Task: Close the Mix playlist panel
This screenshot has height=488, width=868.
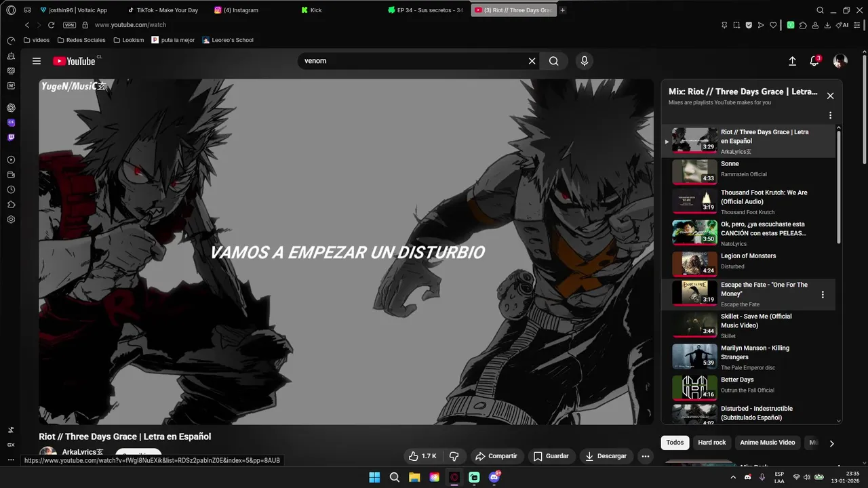Action: 830,96
